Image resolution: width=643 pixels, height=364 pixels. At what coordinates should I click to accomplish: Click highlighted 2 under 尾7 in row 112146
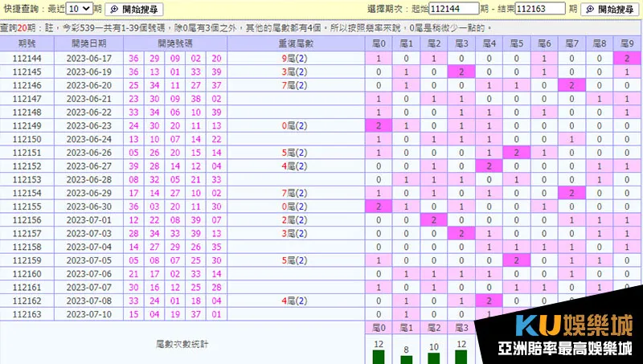click(x=571, y=85)
